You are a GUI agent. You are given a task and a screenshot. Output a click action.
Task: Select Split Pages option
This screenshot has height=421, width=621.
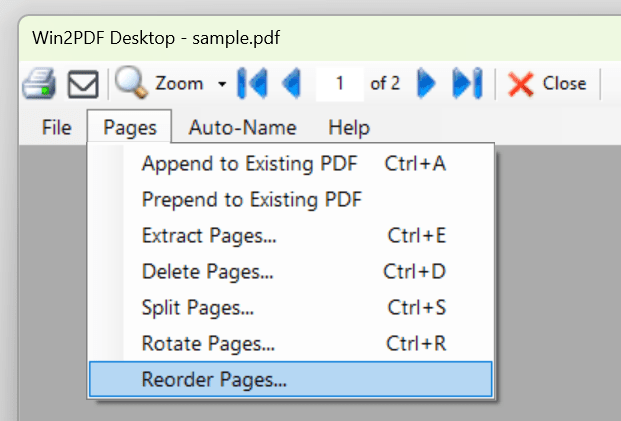click(x=197, y=307)
